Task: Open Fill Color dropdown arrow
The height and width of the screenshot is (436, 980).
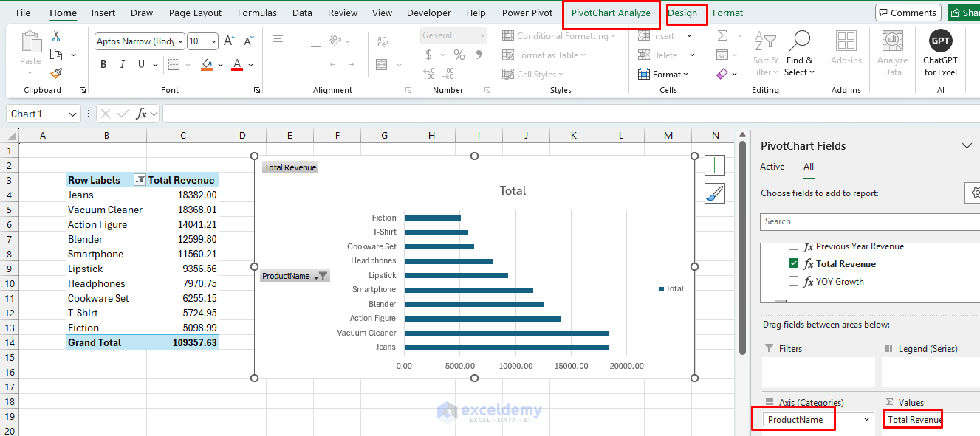Action: pos(220,65)
